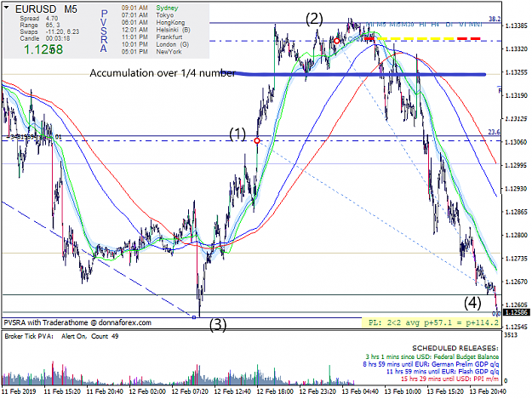Select the Sydney 09:01 AM session row
This screenshot has height=399, width=532.
[x=150, y=8]
